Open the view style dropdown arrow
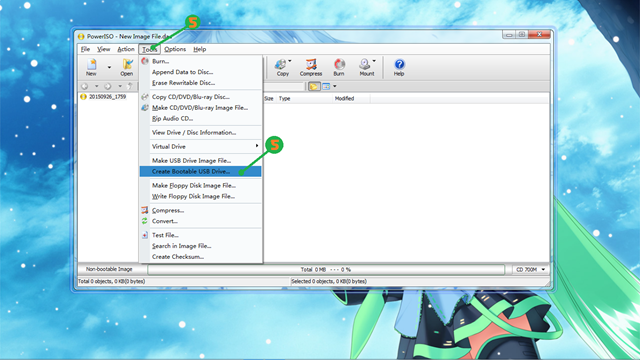The width and height of the screenshot is (640, 360). (335, 86)
